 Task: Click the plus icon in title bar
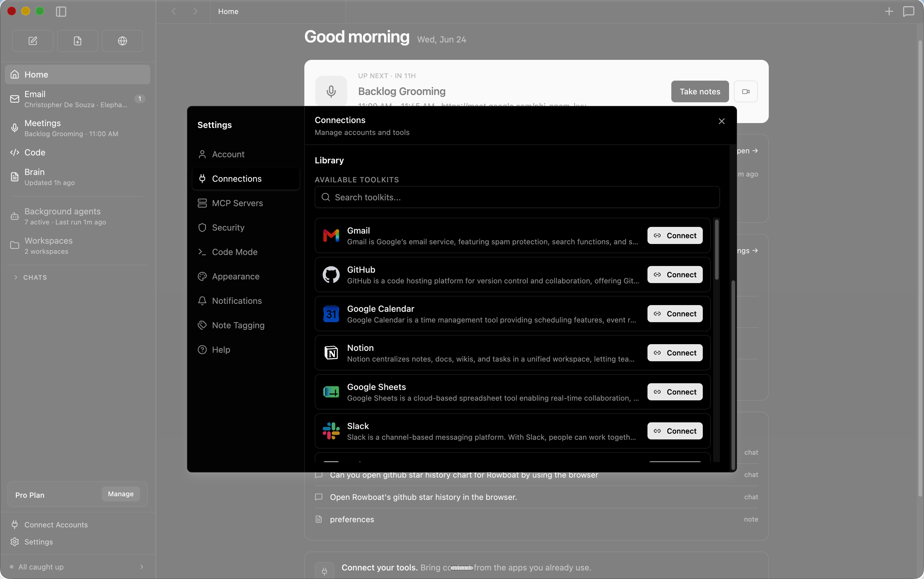pyautogui.click(x=889, y=12)
